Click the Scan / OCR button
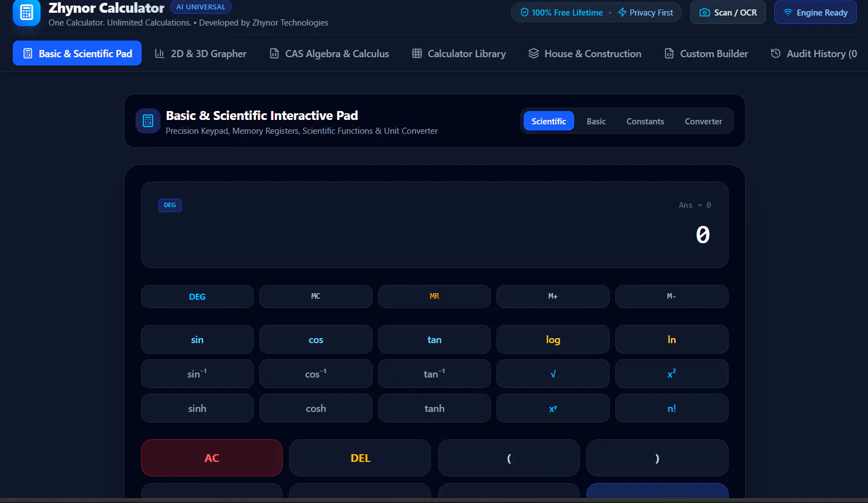 pyautogui.click(x=728, y=12)
